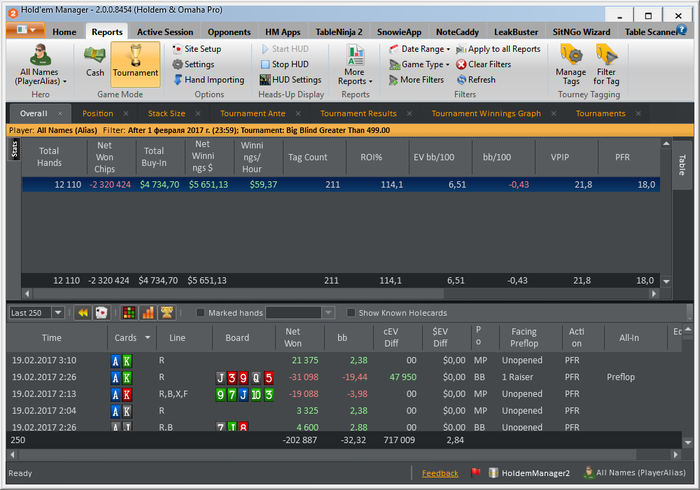Click the All Names hero icon
The width and height of the screenshot is (700, 490).
(x=40, y=65)
